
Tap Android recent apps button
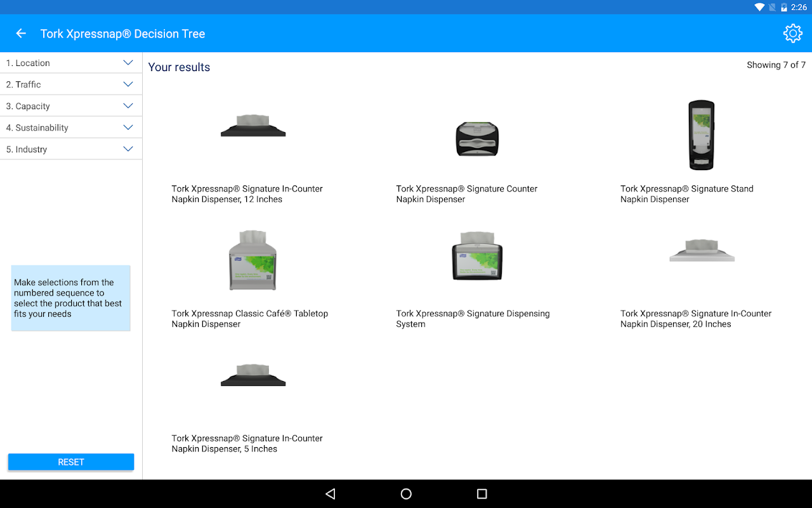tap(482, 494)
